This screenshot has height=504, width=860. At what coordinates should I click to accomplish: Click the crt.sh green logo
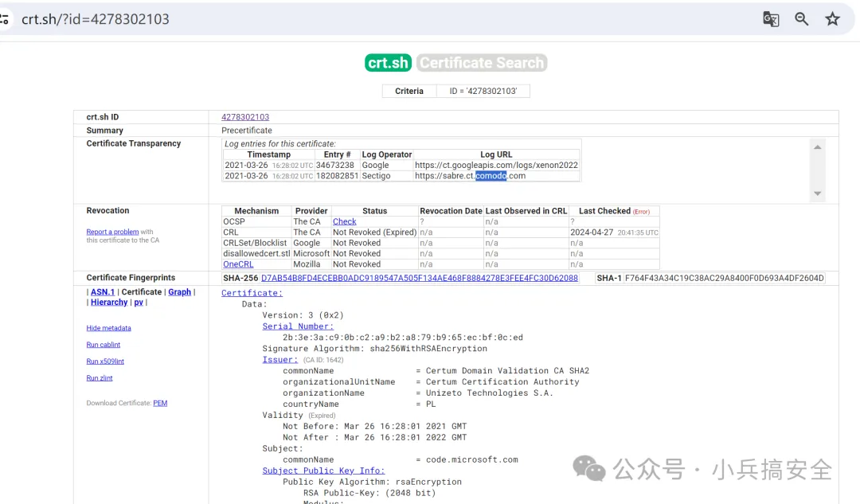click(388, 63)
